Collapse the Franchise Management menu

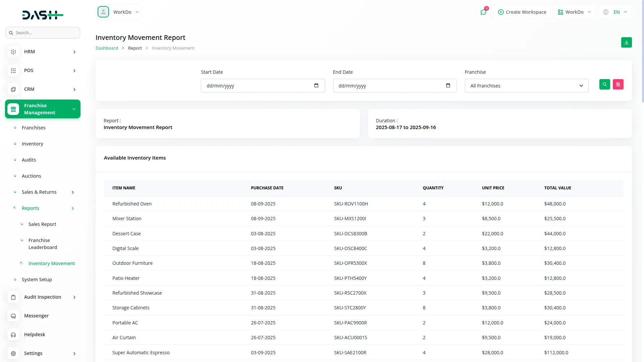pos(43,109)
